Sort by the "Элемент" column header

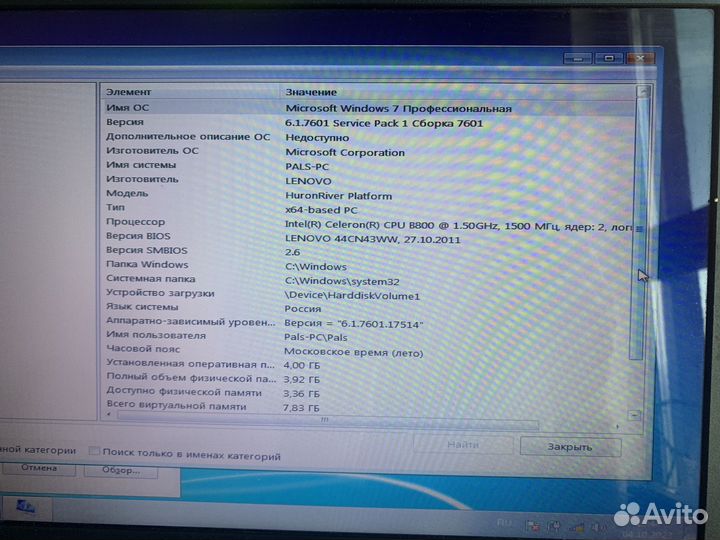[x=190, y=92]
